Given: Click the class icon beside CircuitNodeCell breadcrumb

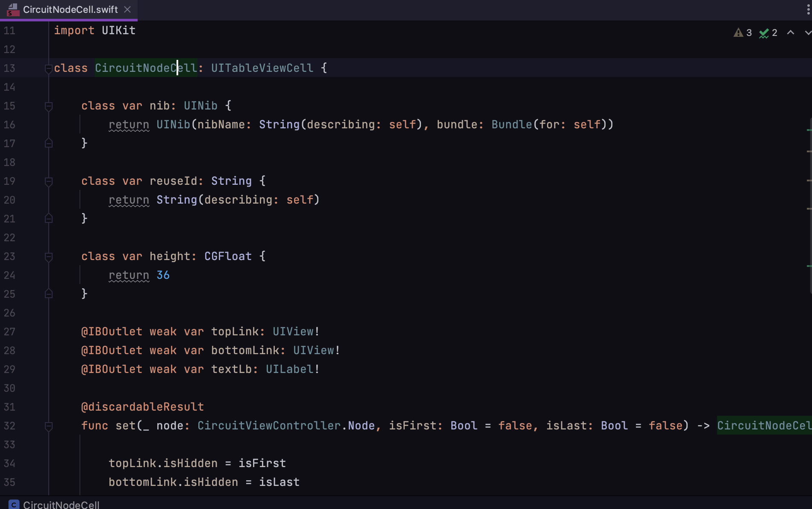Looking at the screenshot, I should [x=14, y=505].
